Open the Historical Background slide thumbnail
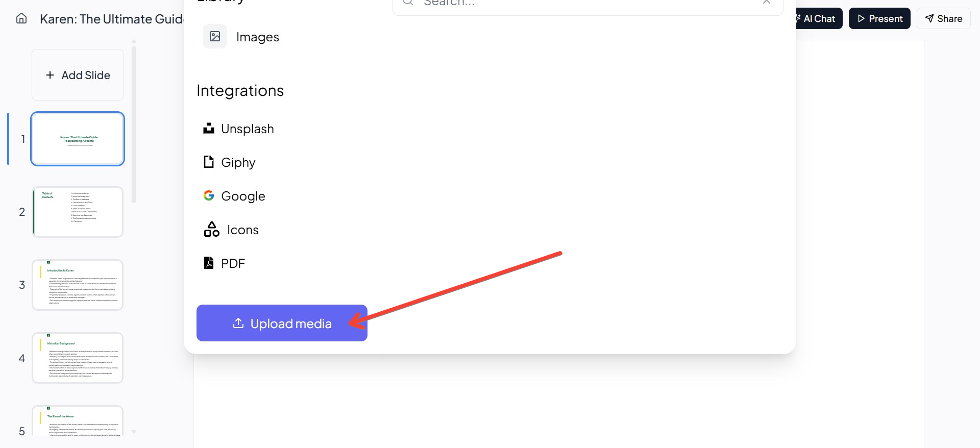This screenshot has width=980, height=448. click(x=78, y=358)
